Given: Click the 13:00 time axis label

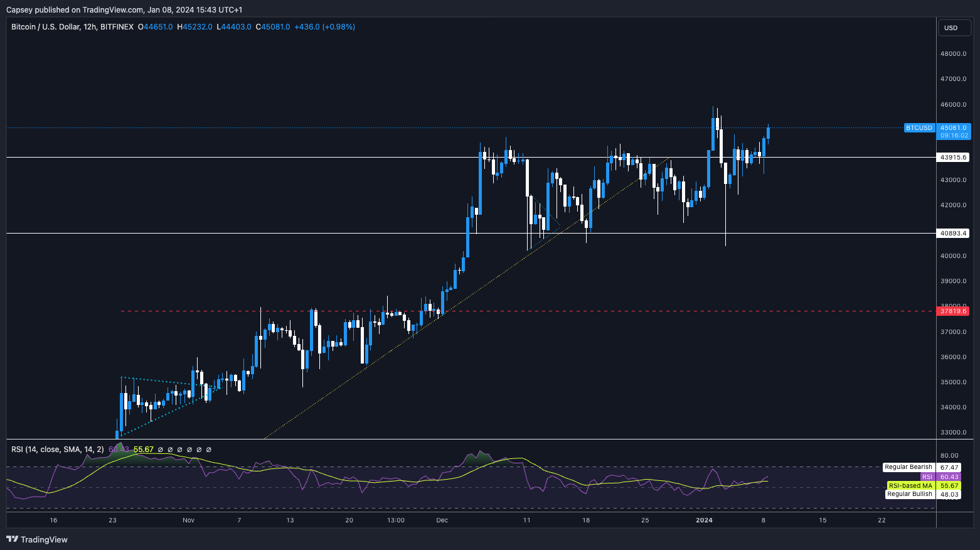Looking at the screenshot, I should pyautogui.click(x=396, y=520).
